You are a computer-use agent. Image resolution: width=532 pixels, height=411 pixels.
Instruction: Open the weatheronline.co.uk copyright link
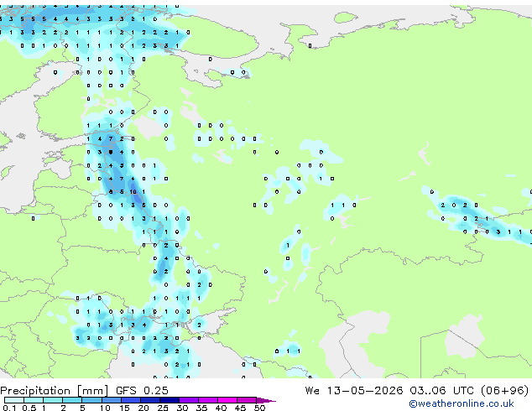[x=462, y=403]
